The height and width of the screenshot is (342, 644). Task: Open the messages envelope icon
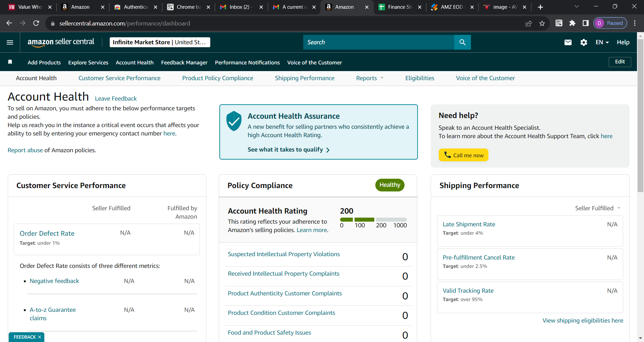click(568, 42)
